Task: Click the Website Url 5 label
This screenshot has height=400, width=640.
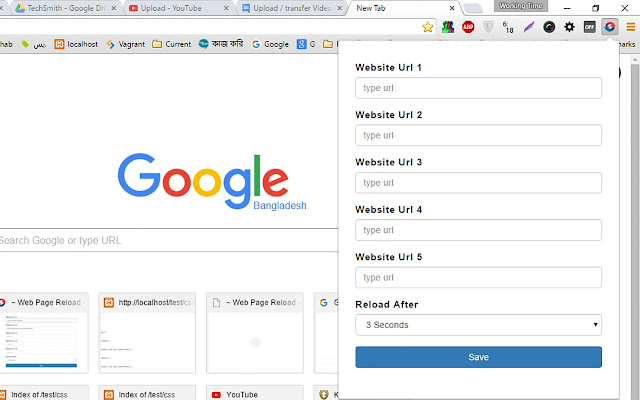Action: 389,257
